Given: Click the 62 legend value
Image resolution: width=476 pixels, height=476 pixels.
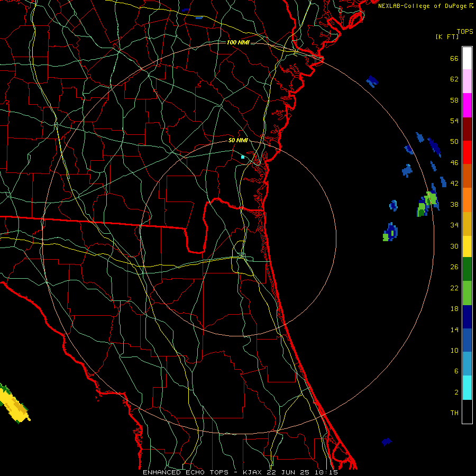Looking at the screenshot, I should coord(454,79).
